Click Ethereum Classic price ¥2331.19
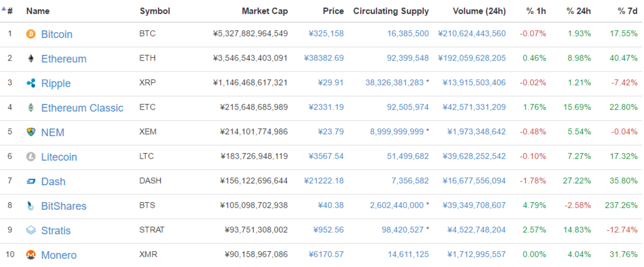 pyautogui.click(x=326, y=108)
